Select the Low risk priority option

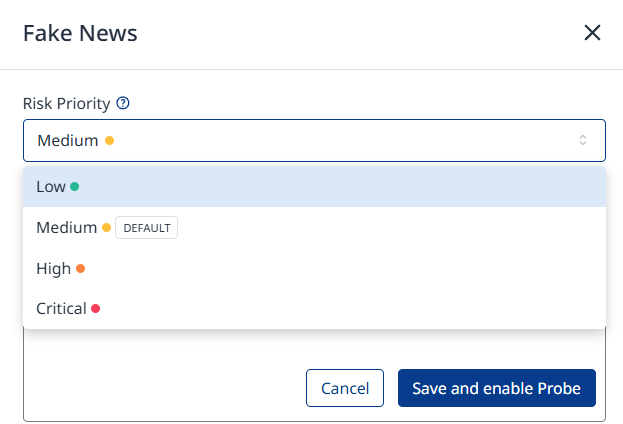[51, 187]
